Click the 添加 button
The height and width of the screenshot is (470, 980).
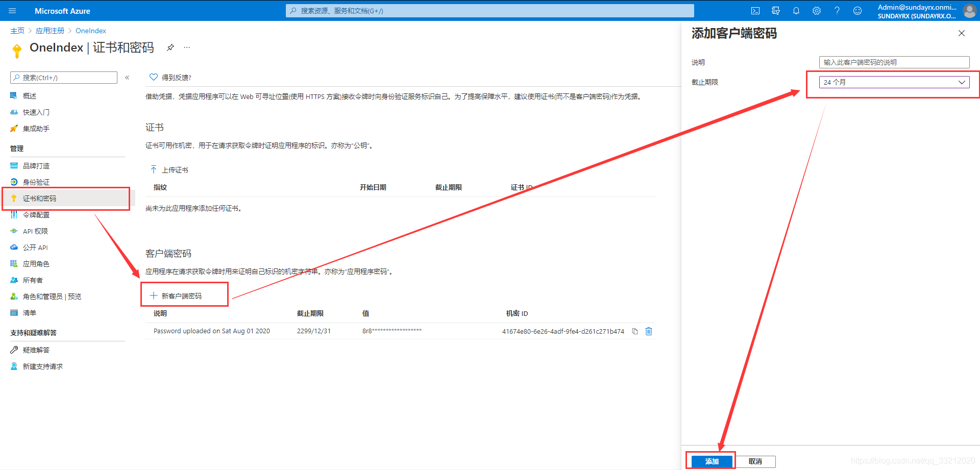tap(712, 461)
